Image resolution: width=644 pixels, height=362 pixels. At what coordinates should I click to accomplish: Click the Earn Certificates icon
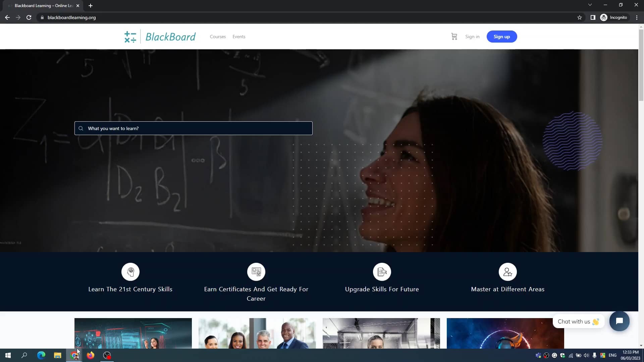point(256,271)
